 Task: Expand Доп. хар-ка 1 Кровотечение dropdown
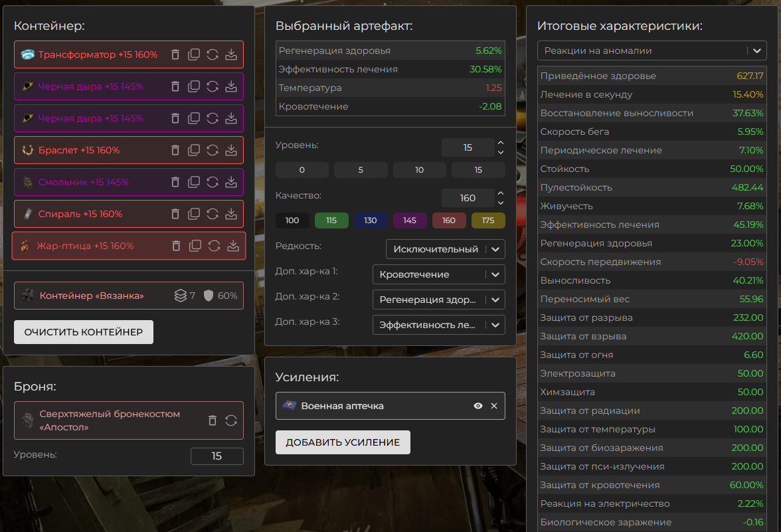(x=438, y=274)
